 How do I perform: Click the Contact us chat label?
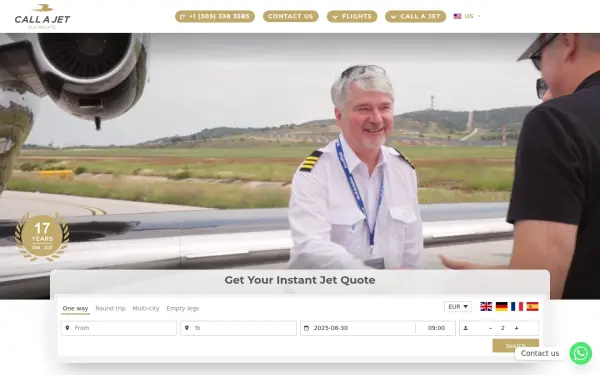pos(540,353)
